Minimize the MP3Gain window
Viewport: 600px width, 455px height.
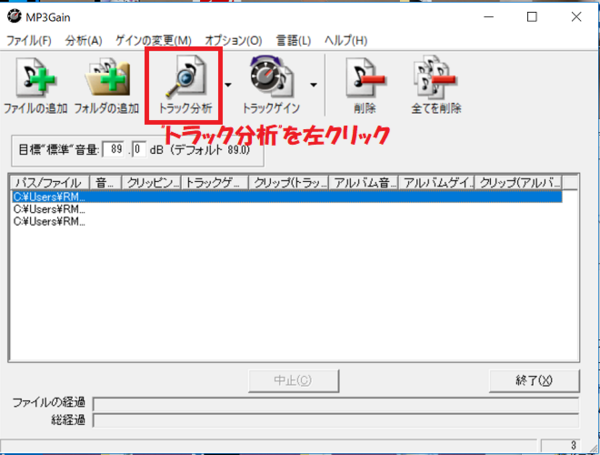click(x=489, y=17)
